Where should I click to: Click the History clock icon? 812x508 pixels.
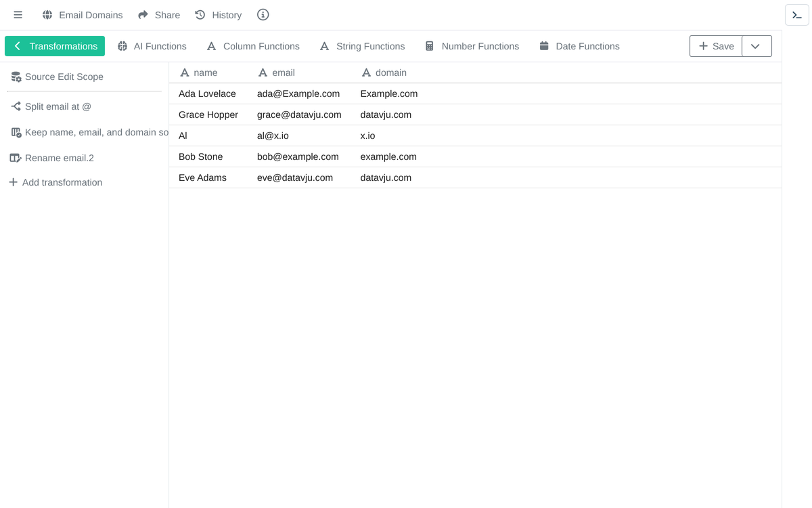200,15
